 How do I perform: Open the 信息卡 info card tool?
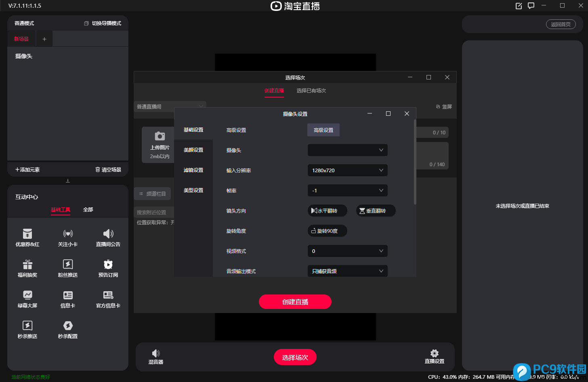[x=68, y=299]
